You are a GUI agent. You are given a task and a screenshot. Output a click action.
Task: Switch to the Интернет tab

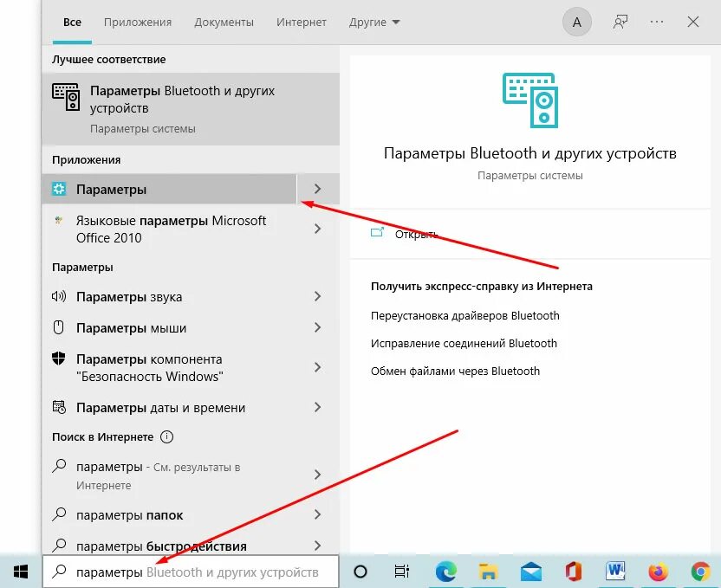(302, 22)
